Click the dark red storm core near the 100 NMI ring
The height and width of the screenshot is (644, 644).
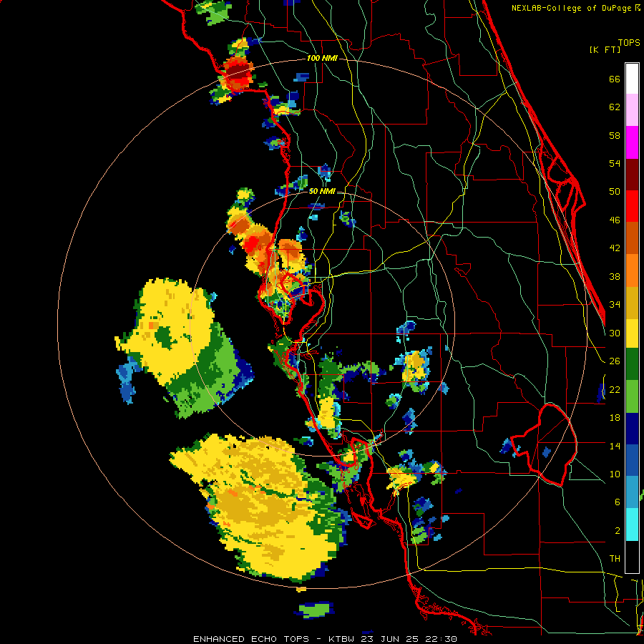[238, 72]
